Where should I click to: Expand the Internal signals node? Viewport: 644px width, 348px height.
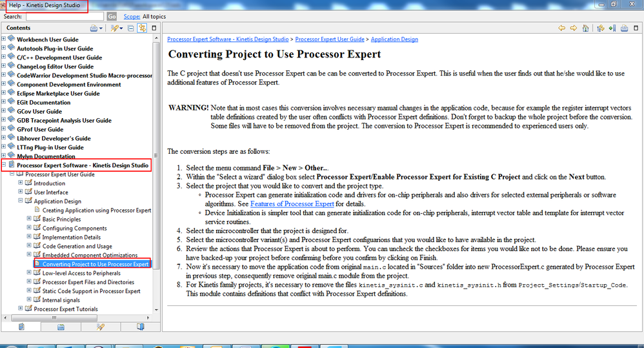(x=29, y=299)
